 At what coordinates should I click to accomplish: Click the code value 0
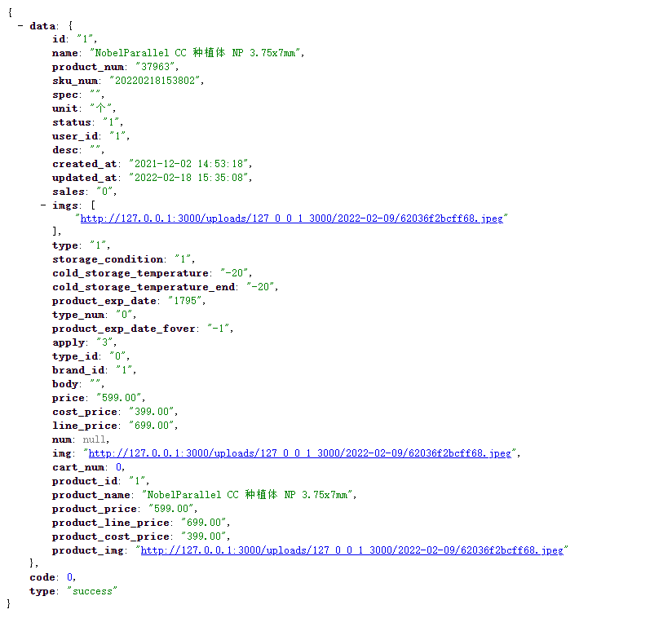(x=70, y=577)
